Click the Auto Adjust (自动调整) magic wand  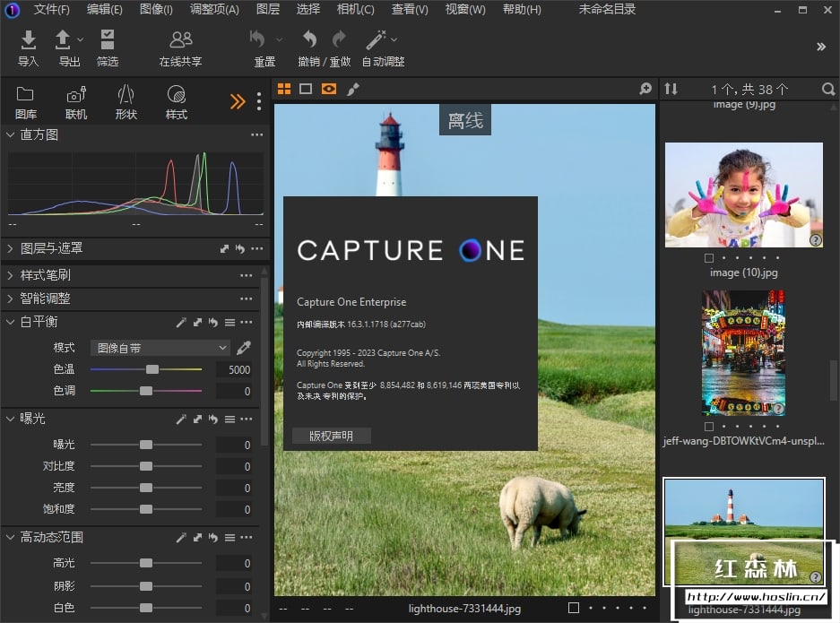click(377, 40)
